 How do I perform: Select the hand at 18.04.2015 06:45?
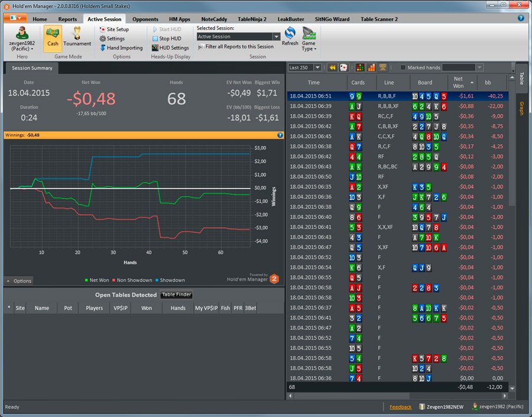[398, 137]
